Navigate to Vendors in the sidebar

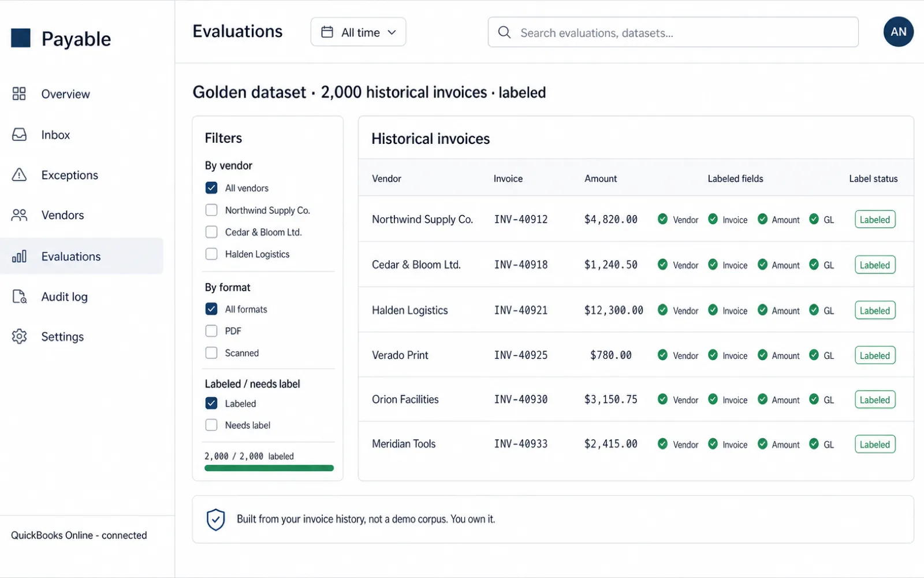click(81, 215)
